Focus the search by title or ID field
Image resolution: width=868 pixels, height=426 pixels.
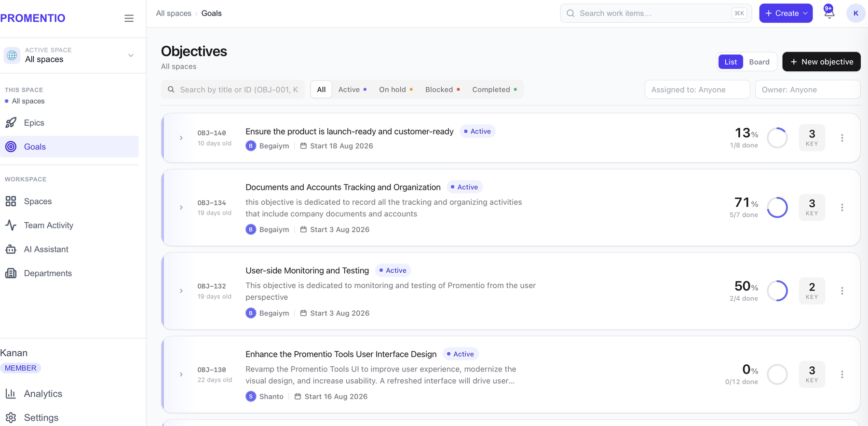tap(233, 90)
